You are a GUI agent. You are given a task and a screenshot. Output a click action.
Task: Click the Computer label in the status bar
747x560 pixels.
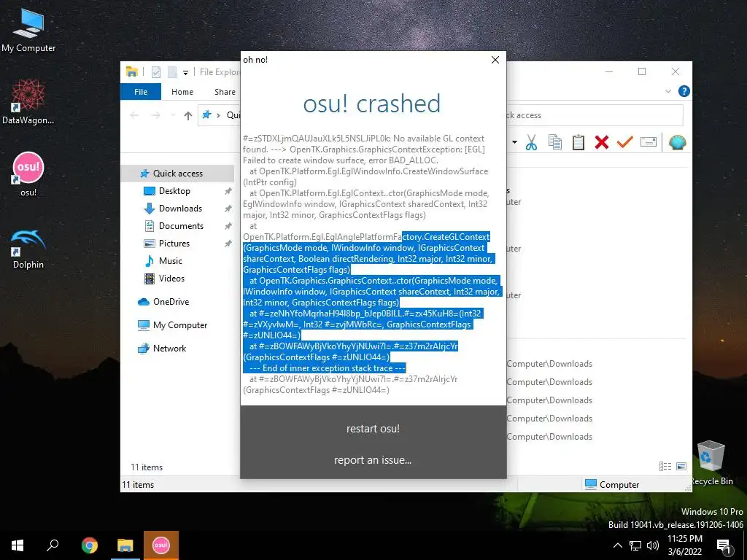click(x=619, y=485)
